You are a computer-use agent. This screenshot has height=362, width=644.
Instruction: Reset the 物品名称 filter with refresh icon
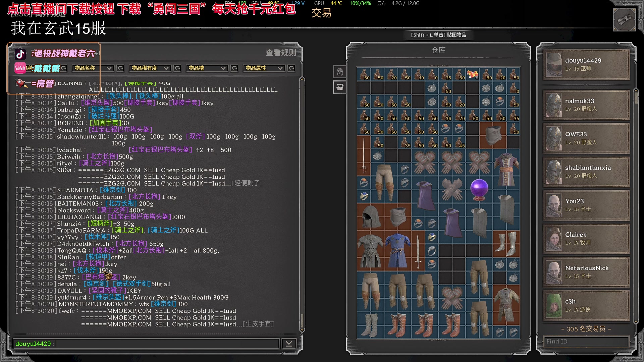pyautogui.click(x=120, y=68)
